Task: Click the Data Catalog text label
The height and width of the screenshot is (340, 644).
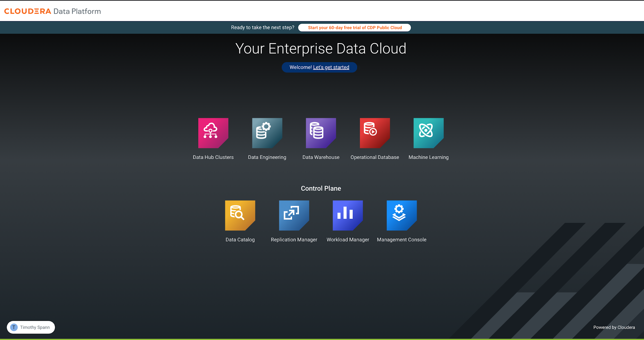Action: click(240, 240)
